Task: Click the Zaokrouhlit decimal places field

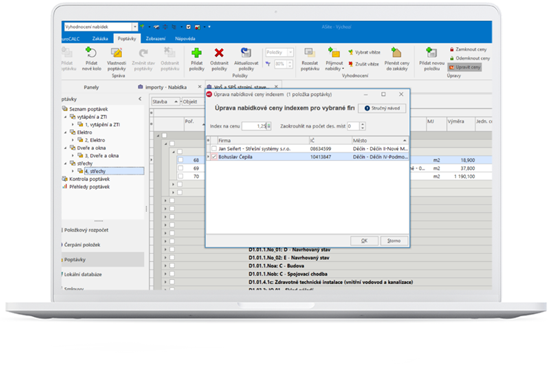Action: 353,126
